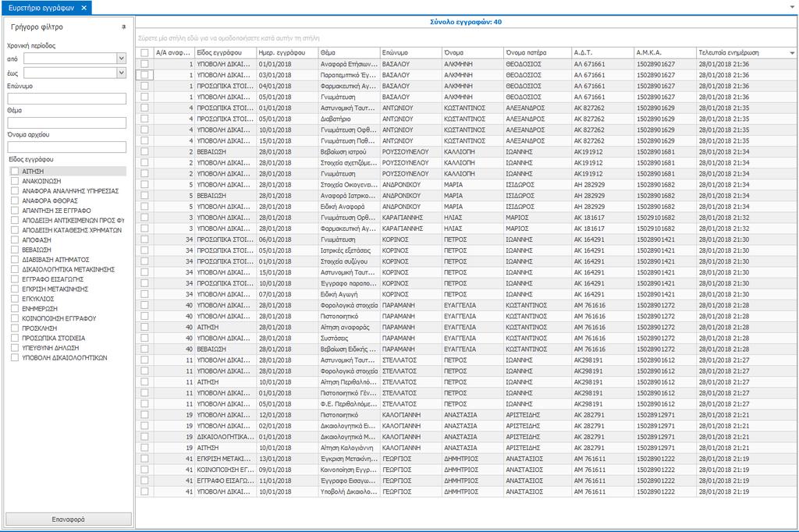Check the ΒΕΒΑΙΩΣΗ filter
Viewport: 799px width, 532px height.
(15, 250)
